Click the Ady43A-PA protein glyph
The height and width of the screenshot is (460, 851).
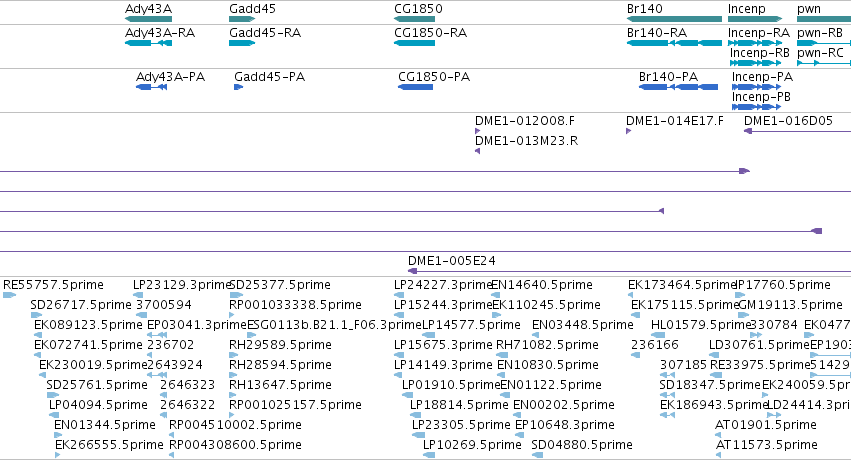[x=151, y=87]
